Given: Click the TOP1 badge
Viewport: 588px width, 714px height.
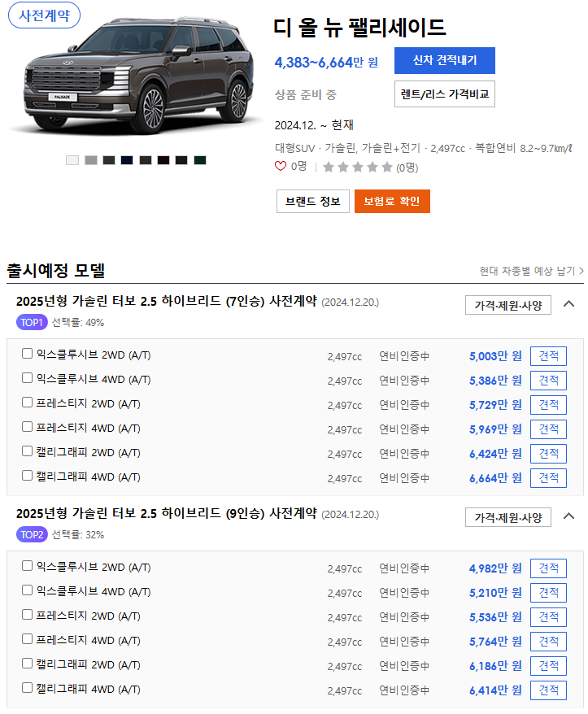Looking at the screenshot, I should 32,322.
